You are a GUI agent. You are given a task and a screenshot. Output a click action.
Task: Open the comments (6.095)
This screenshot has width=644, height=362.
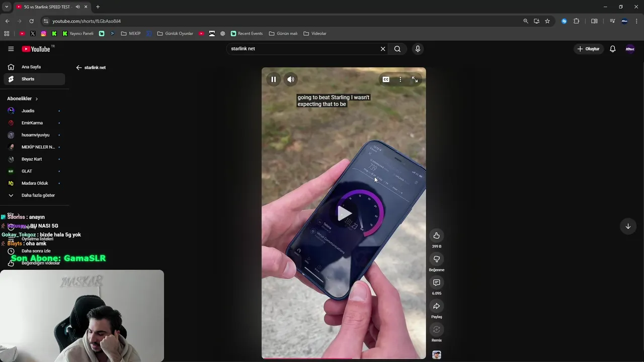(436, 283)
